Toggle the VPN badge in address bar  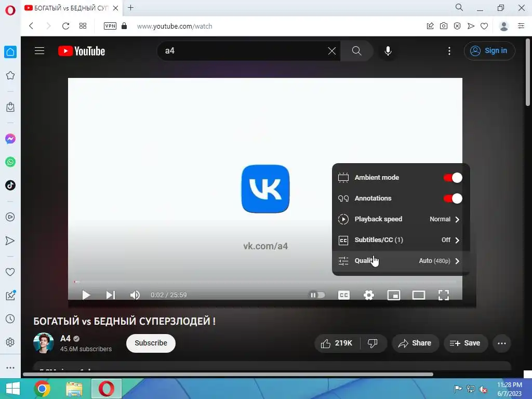pyautogui.click(x=110, y=26)
